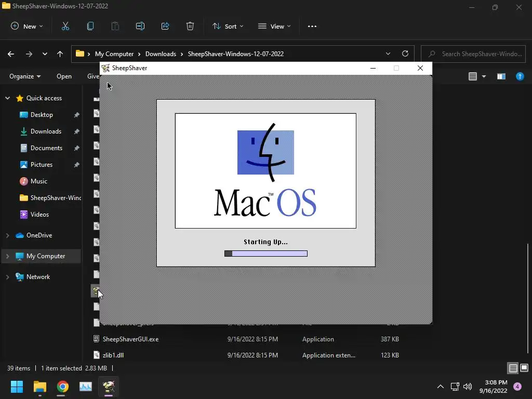Image resolution: width=532 pixels, height=399 pixels.
Task: Click the Rename icon in Explorer toolbar
Action: tap(140, 26)
